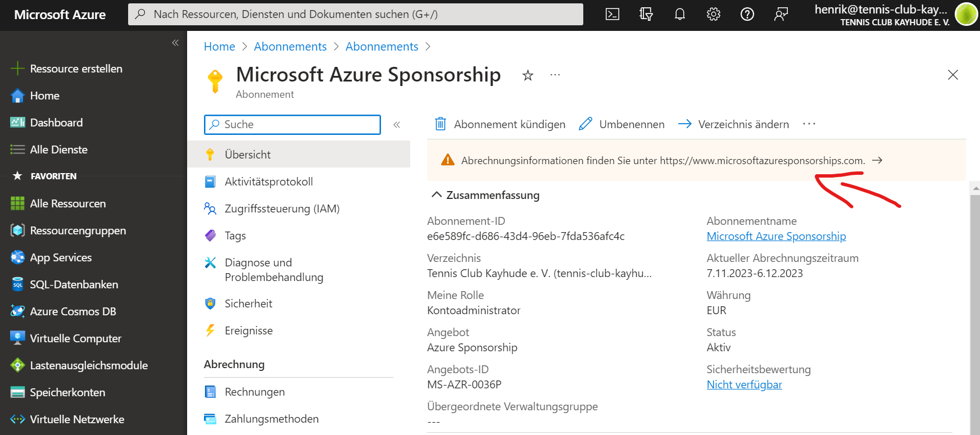Focus global search box at top
The height and width of the screenshot is (435, 980).
[x=356, y=15]
